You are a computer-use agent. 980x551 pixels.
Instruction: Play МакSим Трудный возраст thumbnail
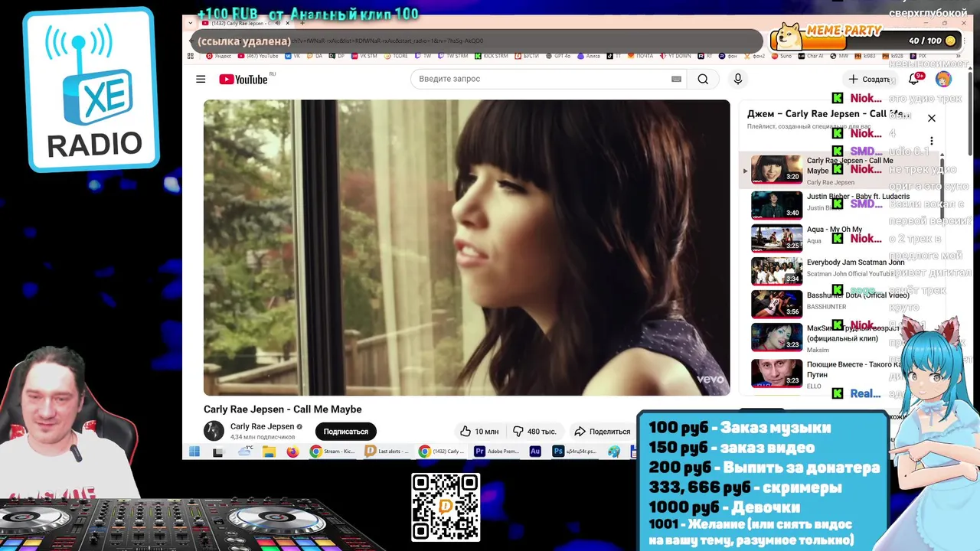(x=776, y=337)
